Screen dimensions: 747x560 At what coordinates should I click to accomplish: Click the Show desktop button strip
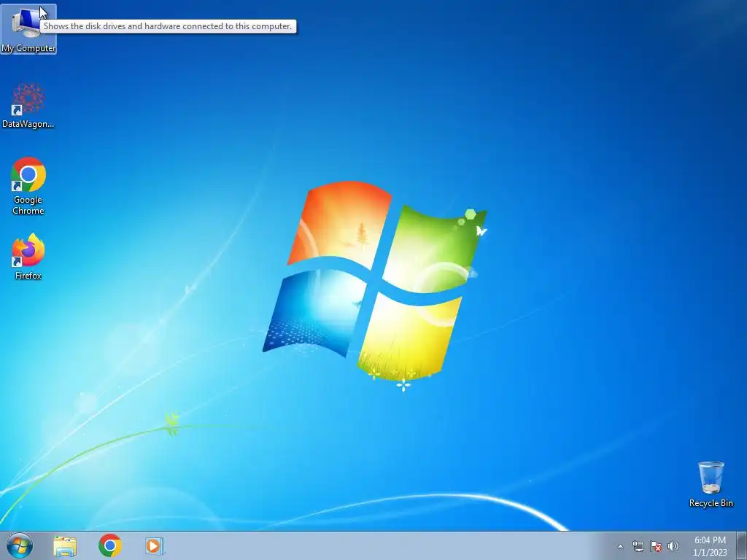coord(741,545)
